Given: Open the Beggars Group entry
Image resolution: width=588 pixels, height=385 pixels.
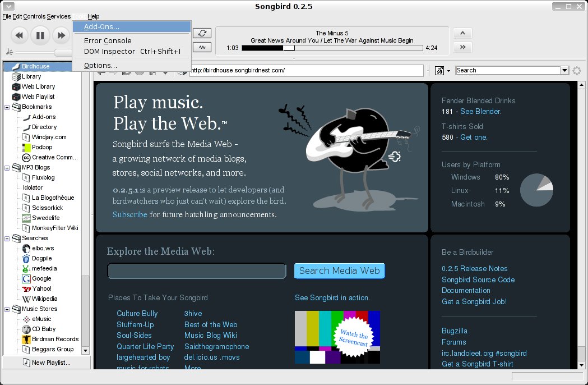Looking at the screenshot, I should click(x=53, y=349).
